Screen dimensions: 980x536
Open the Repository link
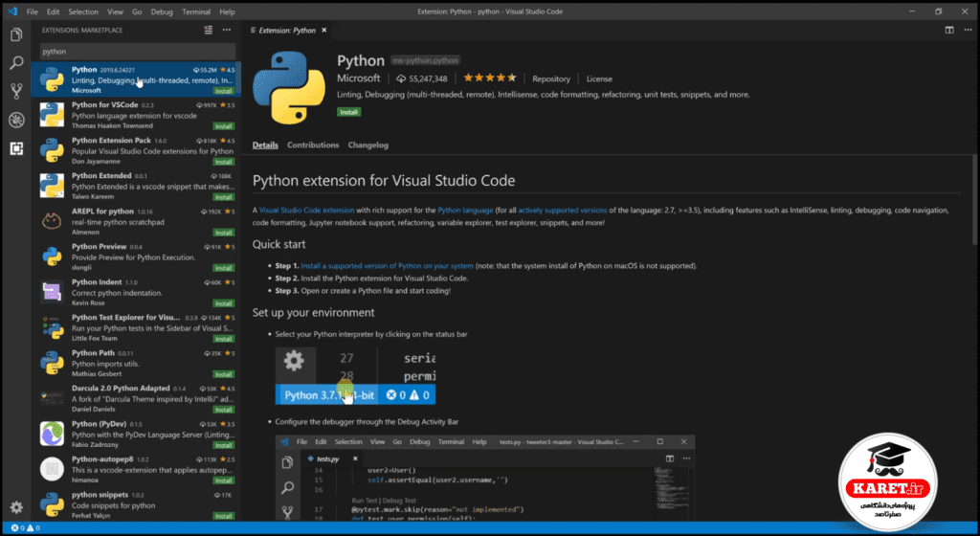[551, 78]
